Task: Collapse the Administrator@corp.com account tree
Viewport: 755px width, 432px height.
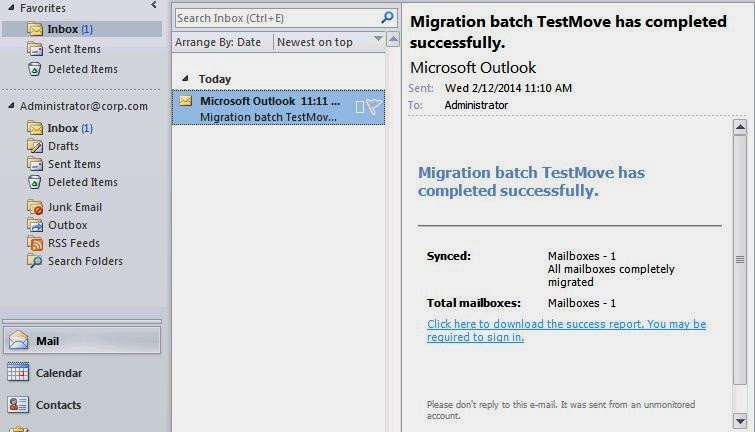Action: click(x=11, y=105)
